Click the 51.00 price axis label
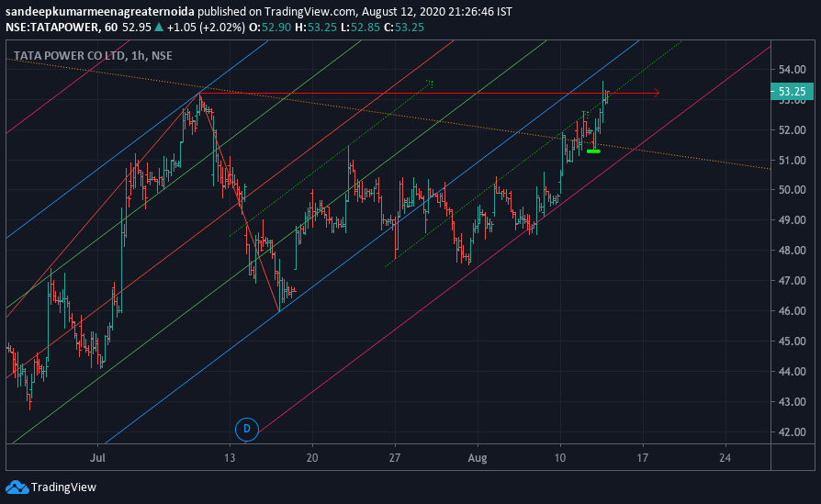The image size is (821, 504). click(x=793, y=160)
